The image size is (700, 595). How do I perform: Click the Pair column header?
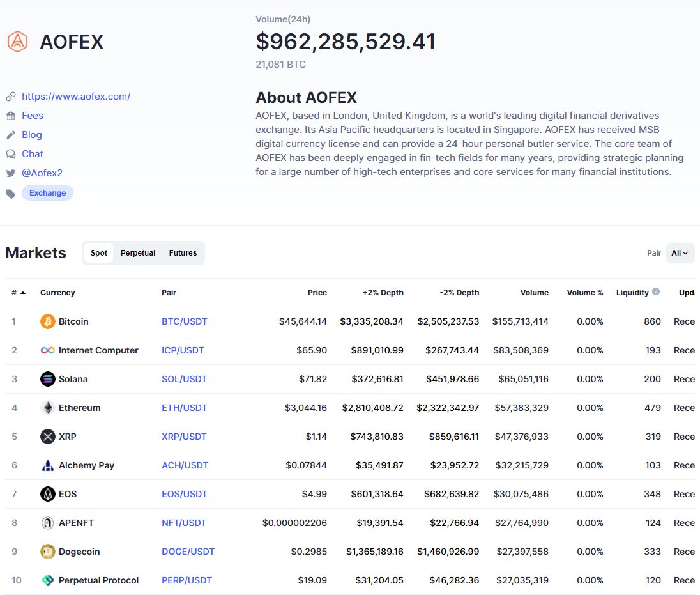click(169, 293)
